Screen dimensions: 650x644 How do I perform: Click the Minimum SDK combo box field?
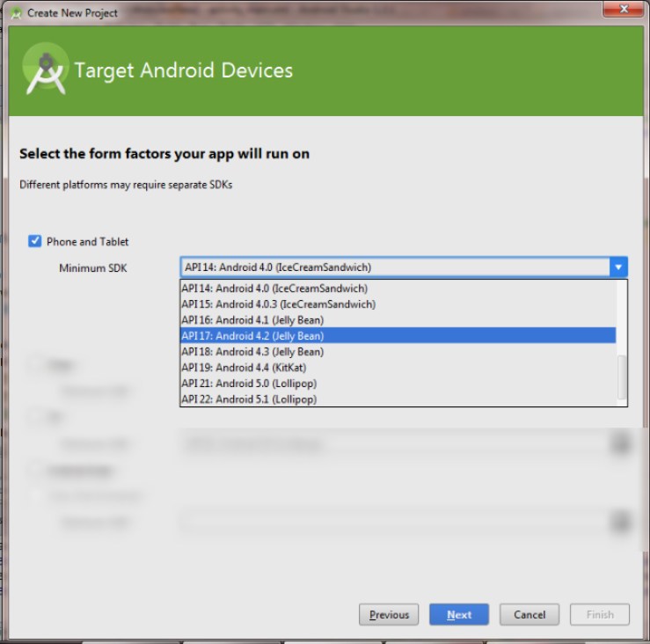(x=404, y=267)
